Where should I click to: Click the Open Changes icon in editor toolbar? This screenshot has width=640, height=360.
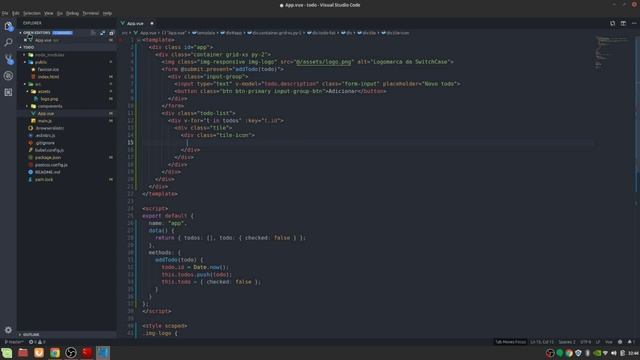click(x=613, y=23)
